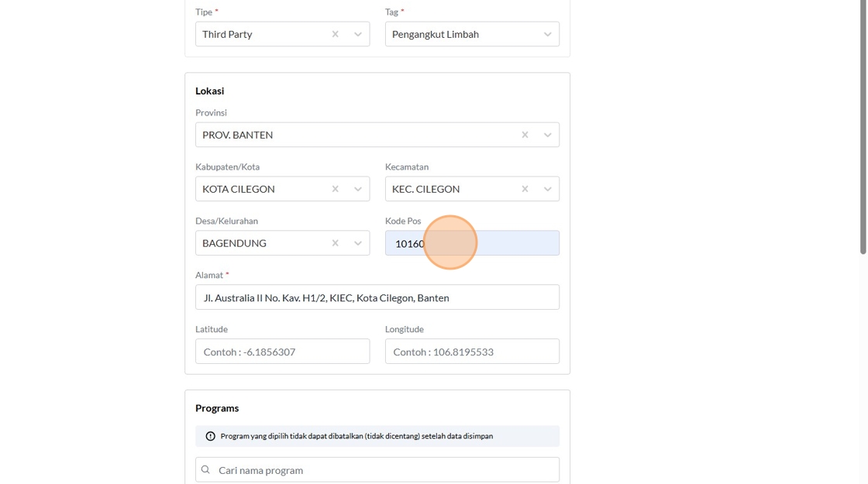
Task: Clear the KOTA CILEGON selection
Action: 335,189
